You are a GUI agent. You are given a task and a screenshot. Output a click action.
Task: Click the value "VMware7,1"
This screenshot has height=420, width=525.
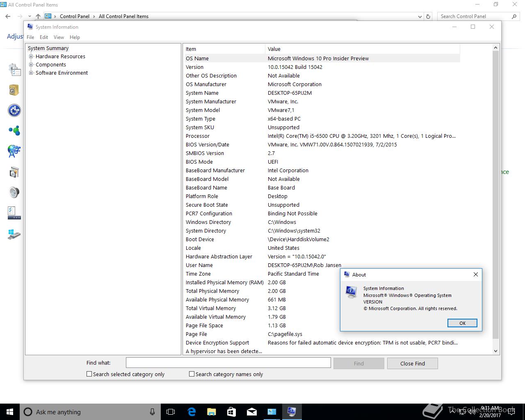[x=281, y=110]
